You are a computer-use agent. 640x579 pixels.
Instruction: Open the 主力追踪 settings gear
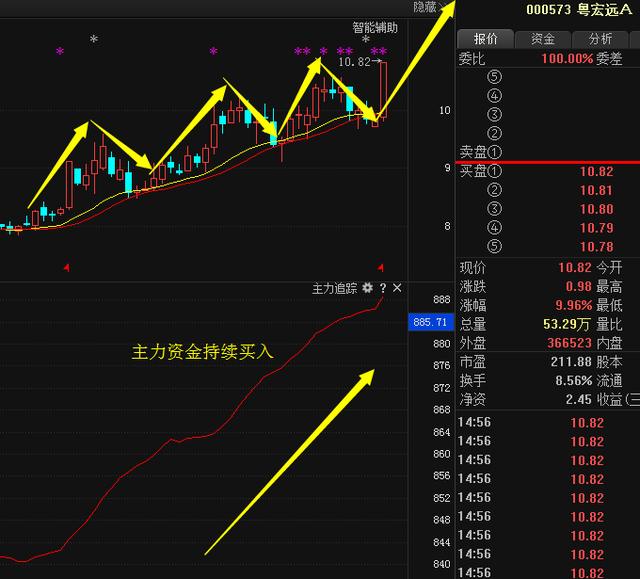tap(367, 288)
